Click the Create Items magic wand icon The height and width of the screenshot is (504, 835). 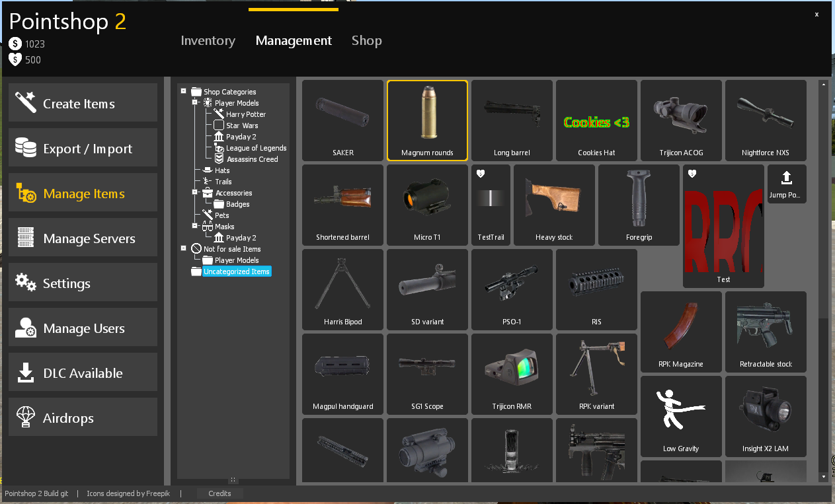tap(26, 103)
